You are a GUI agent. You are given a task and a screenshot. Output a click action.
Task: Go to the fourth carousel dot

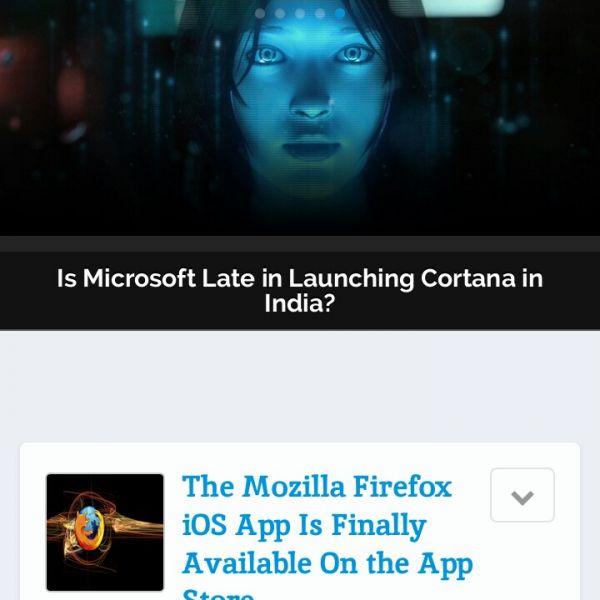320,13
